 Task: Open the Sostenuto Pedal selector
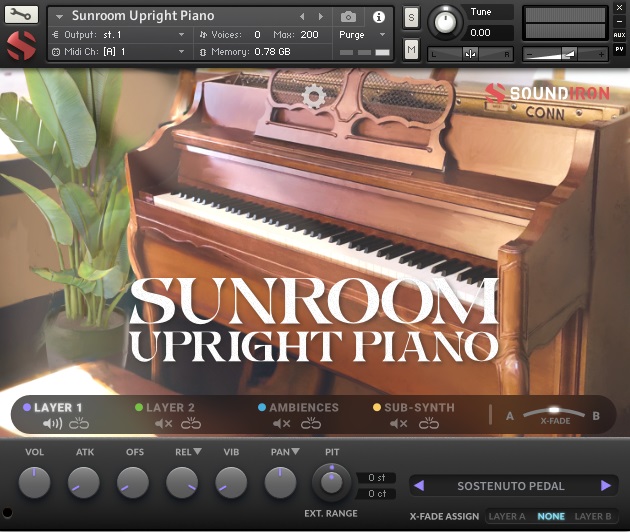tap(511, 486)
